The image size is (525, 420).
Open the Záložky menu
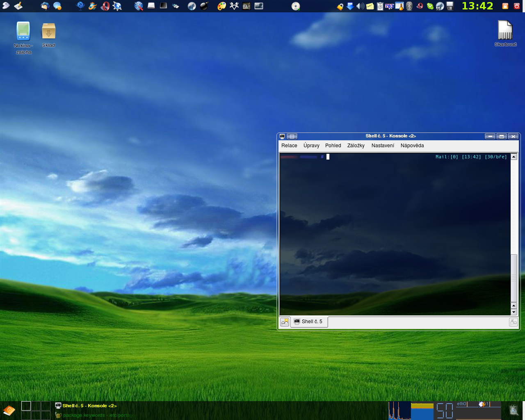356,146
